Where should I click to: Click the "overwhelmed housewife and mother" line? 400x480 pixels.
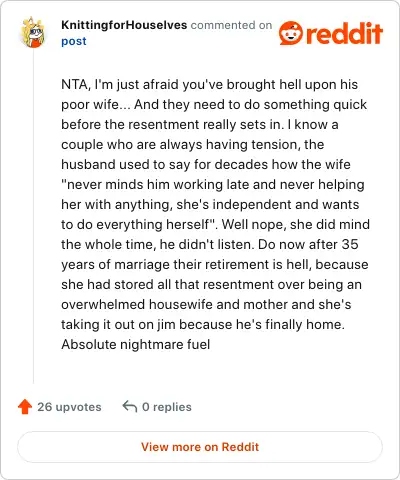coord(206,304)
